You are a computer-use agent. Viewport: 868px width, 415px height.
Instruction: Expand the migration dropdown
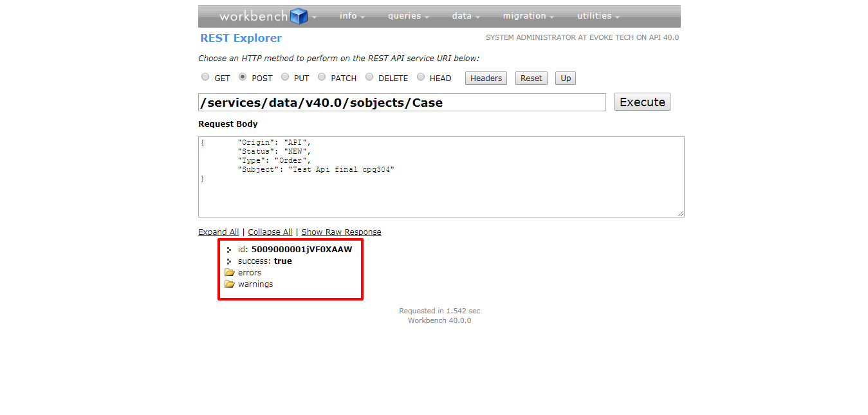click(524, 15)
